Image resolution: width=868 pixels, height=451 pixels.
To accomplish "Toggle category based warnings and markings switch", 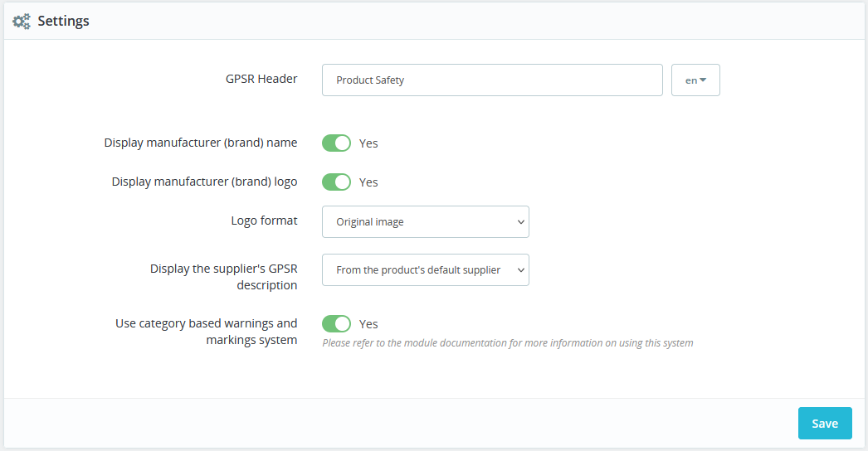I will [x=337, y=324].
